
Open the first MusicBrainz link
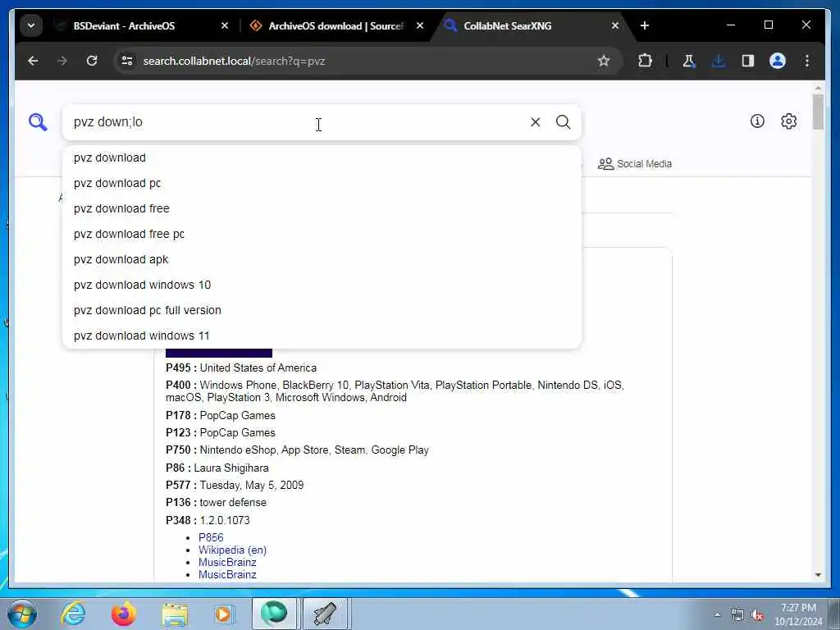point(227,562)
